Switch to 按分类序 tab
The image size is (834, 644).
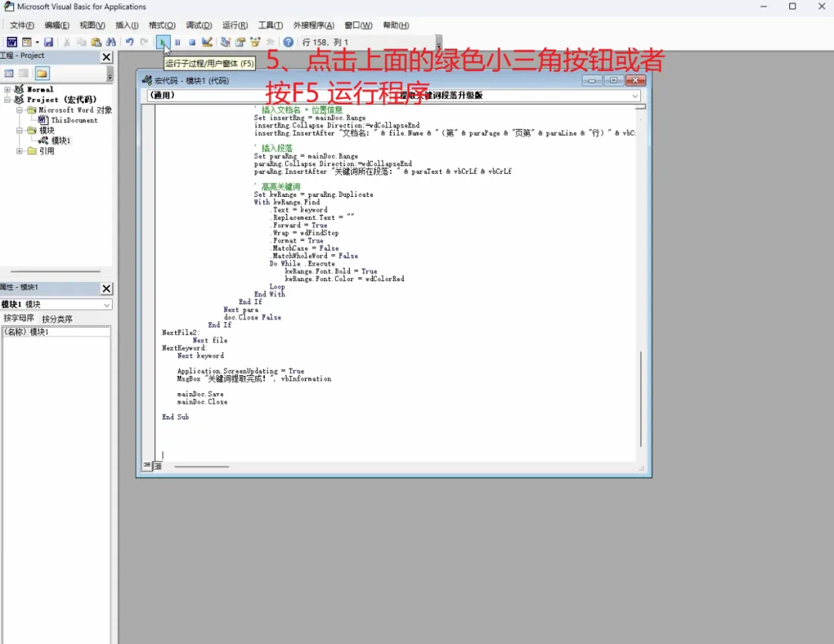click(x=57, y=319)
